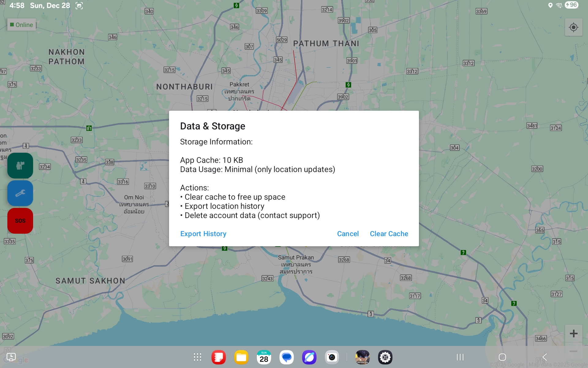Tap the my-location crosshair button
Viewport: 588px width, 368px height.
pyautogui.click(x=574, y=27)
